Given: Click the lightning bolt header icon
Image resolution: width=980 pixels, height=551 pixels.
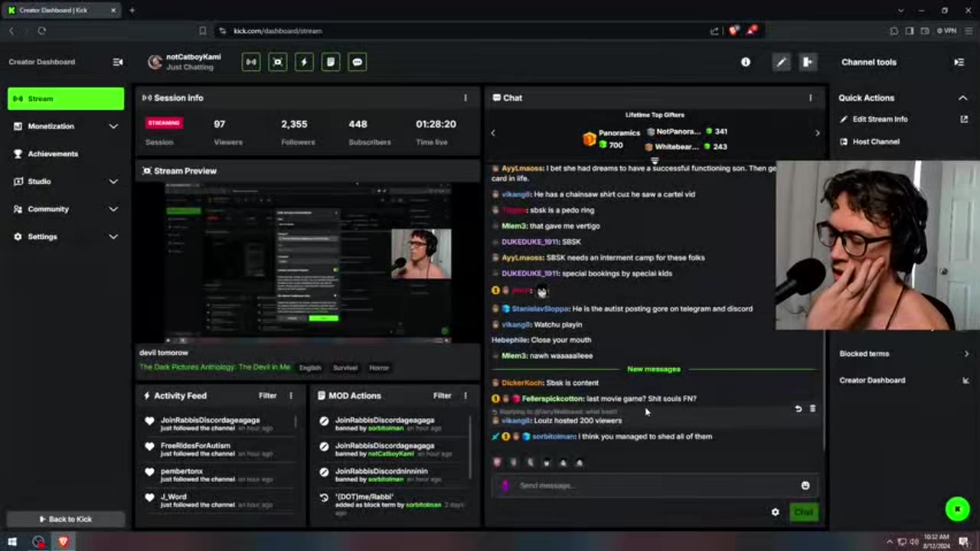Looking at the screenshot, I should point(304,62).
